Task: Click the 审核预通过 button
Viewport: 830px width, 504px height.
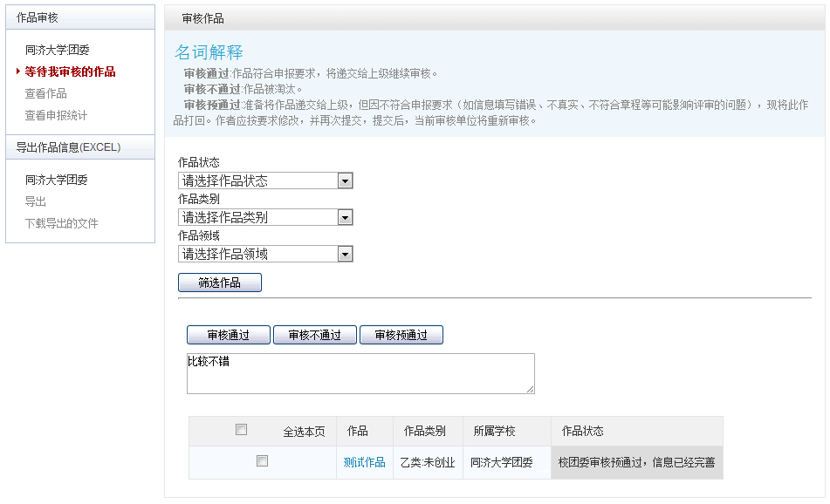Action: coord(401,335)
